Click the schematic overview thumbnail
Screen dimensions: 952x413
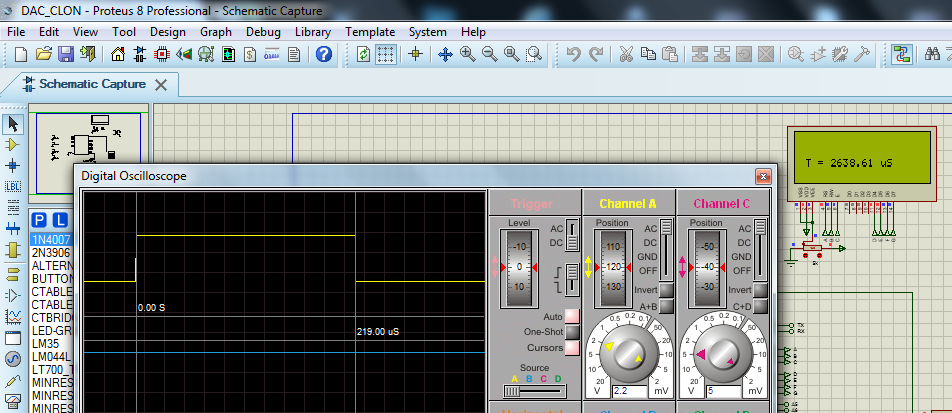point(89,152)
